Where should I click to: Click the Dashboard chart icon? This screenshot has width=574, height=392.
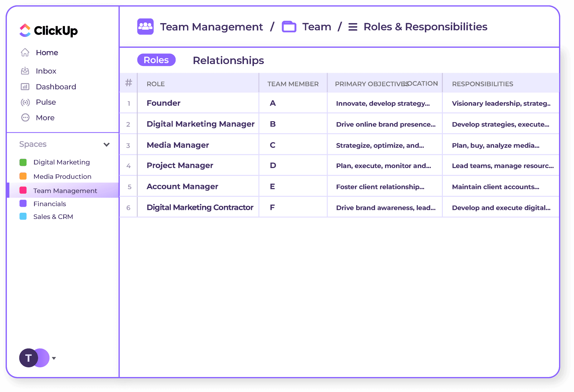click(x=25, y=87)
